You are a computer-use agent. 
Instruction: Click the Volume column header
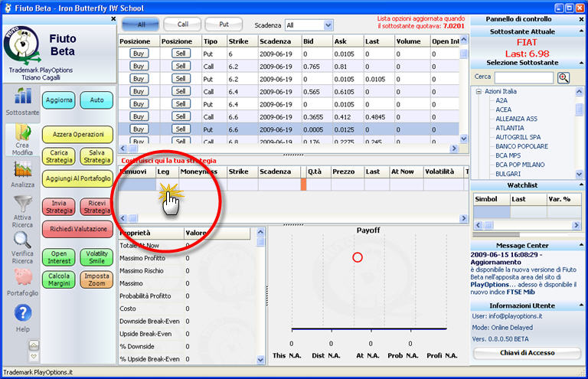click(412, 41)
